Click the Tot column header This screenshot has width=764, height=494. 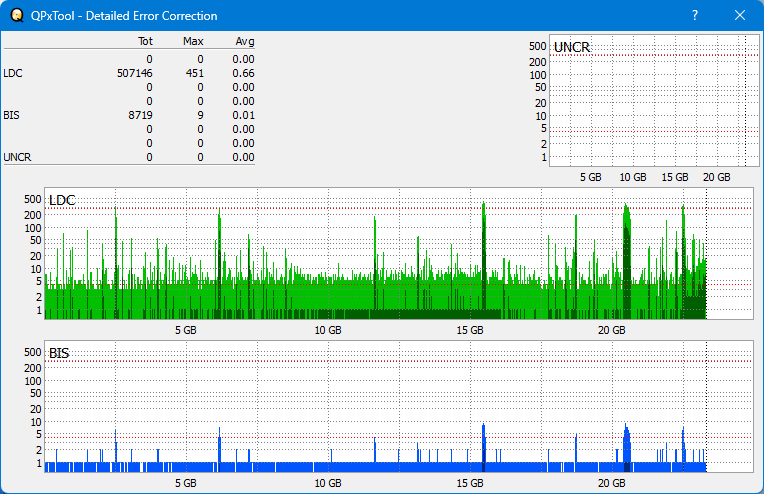pos(145,41)
